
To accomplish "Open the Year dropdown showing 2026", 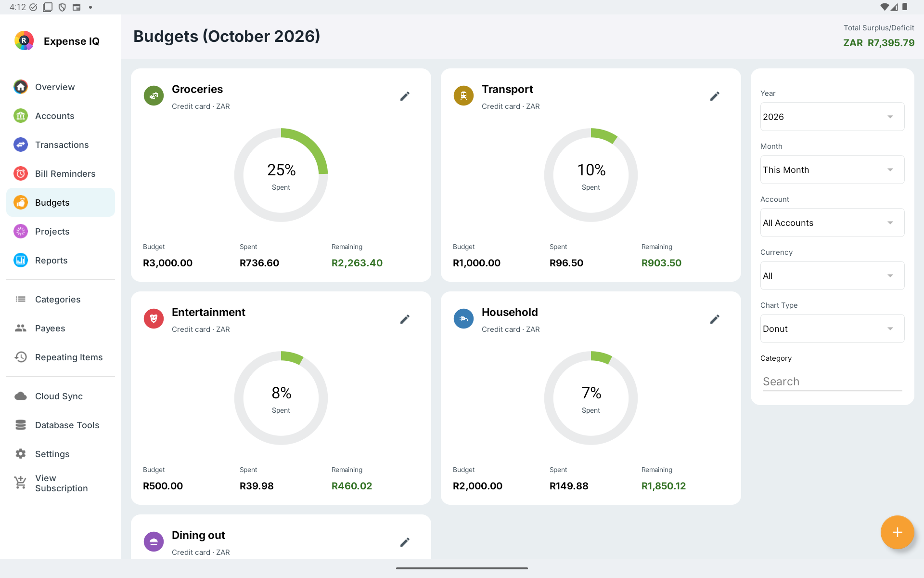I will 832,117.
